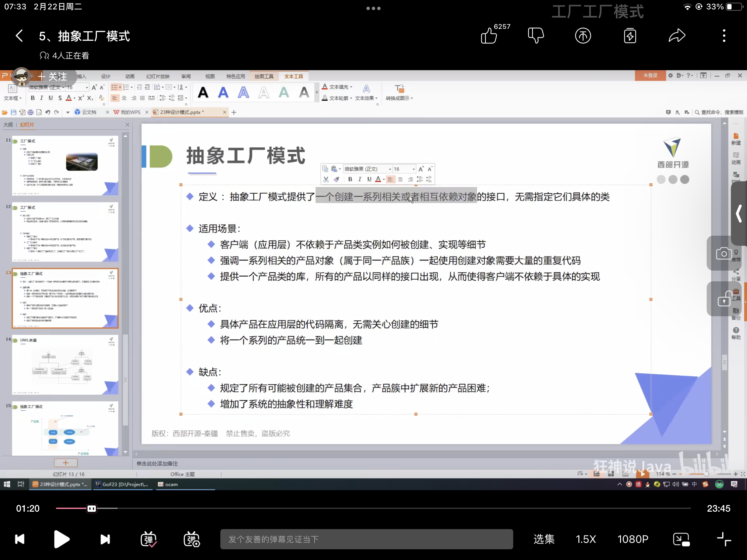Tap the thumbs down dislike icon
This screenshot has height=560, width=747.
(536, 36)
